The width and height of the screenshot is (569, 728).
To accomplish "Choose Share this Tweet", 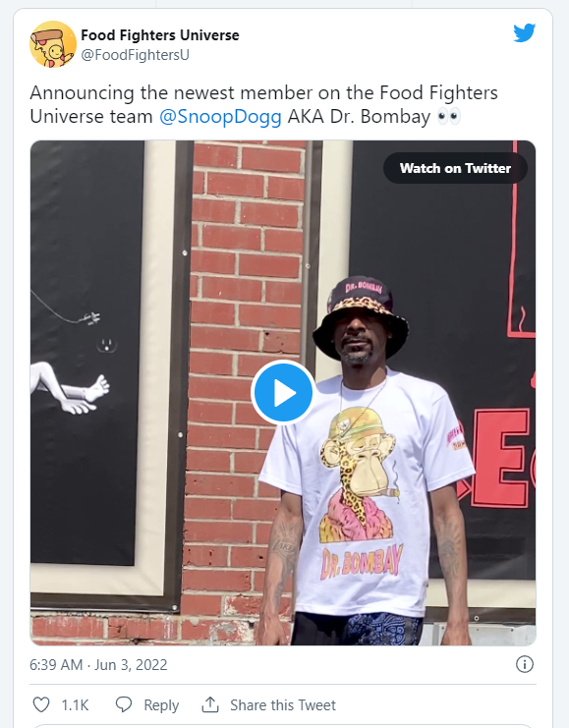I will [x=283, y=705].
